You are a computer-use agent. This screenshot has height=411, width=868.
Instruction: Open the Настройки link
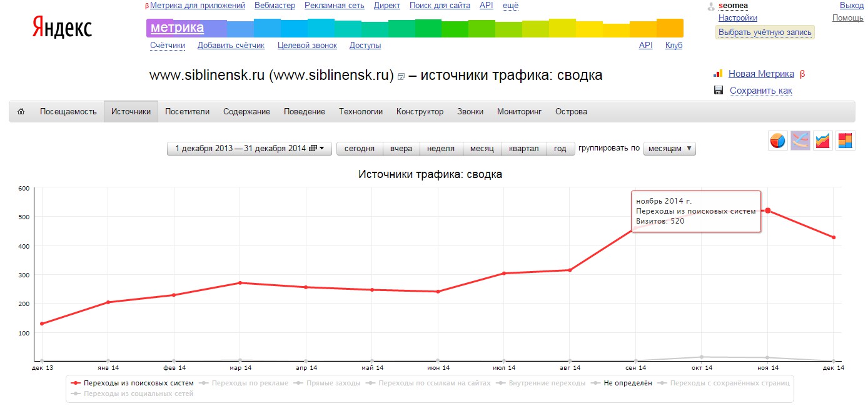(x=738, y=18)
